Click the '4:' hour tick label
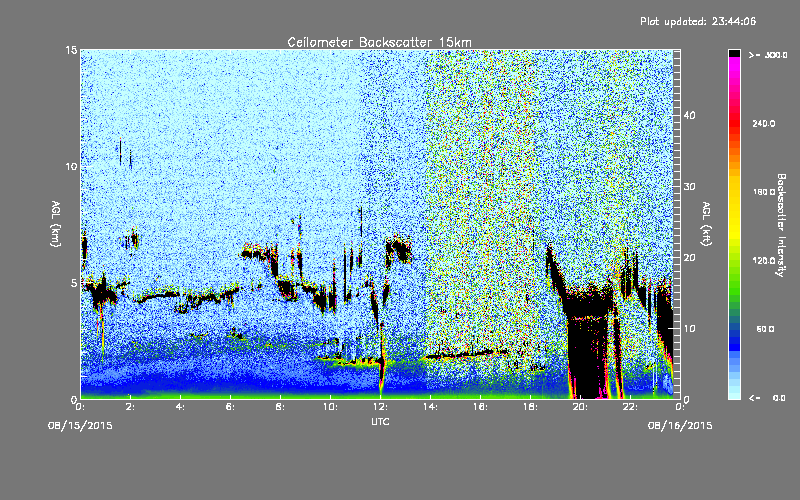The height and width of the screenshot is (500, 800). pos(180,407)
